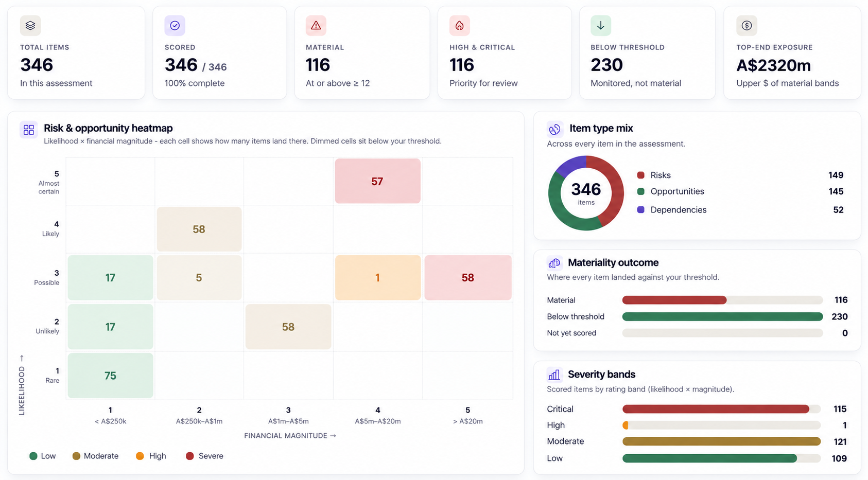The width and height of the screenshot is (868, 480).
Task: Select the Possible row cell showing 5
Action: 199,278
